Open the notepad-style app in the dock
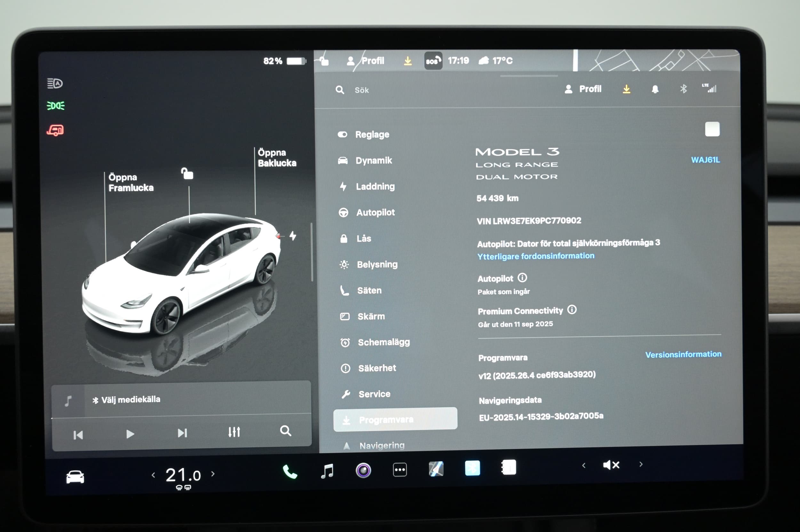800x532 pixels. tap(509, 467)
